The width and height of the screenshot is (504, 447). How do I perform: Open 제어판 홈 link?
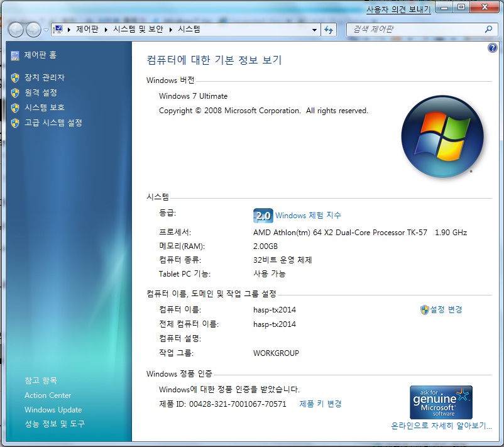pyautogui.click(x=40, y=55)
